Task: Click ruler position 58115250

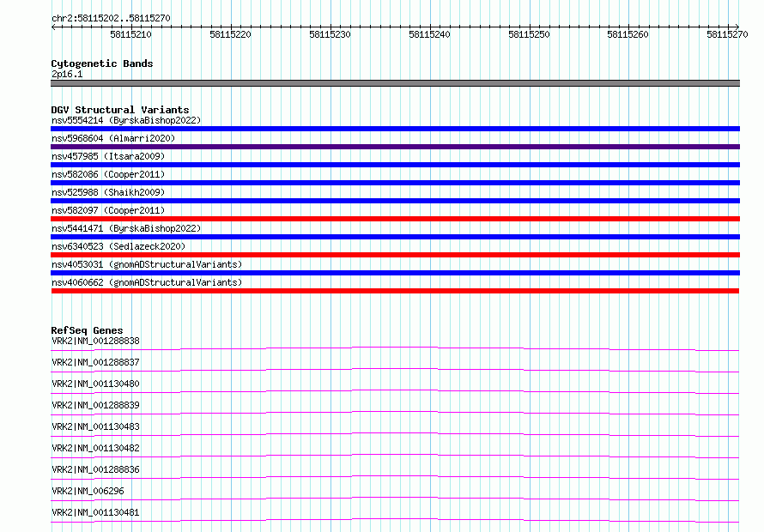Action: tap(529, 34)
